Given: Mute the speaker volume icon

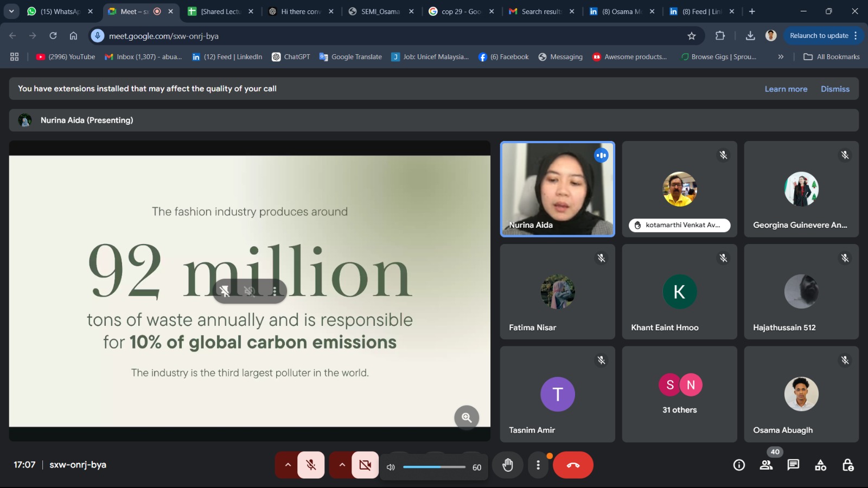Looking at the screenshot, I should click(x=391, y=467).
